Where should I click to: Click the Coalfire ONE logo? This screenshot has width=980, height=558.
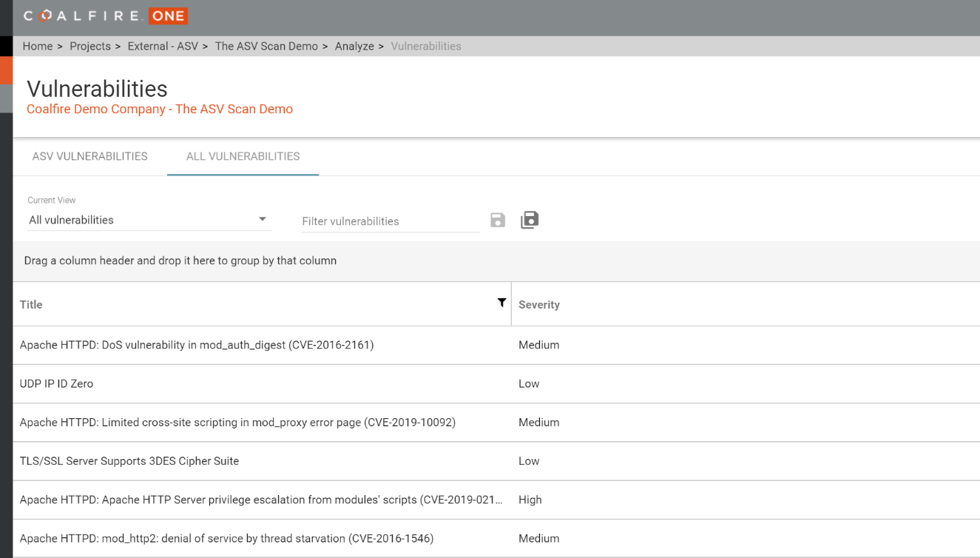pos(106,16)
